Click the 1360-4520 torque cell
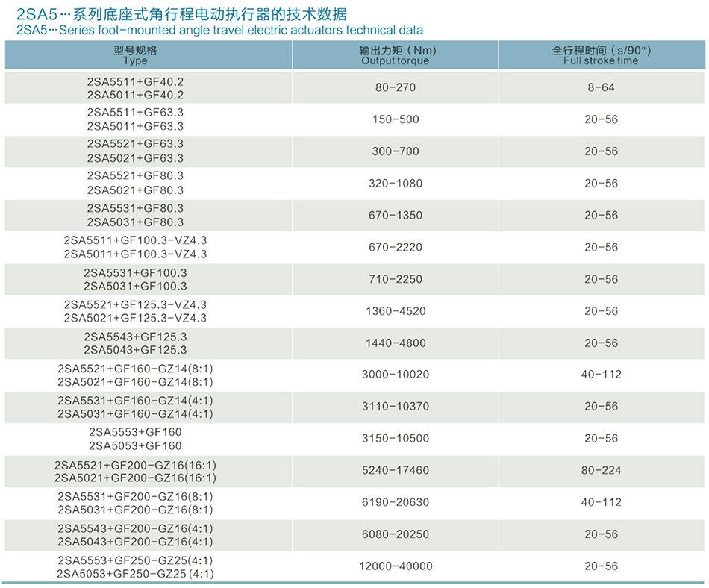This screenshot has height=588, width=709. pos(396,311)
